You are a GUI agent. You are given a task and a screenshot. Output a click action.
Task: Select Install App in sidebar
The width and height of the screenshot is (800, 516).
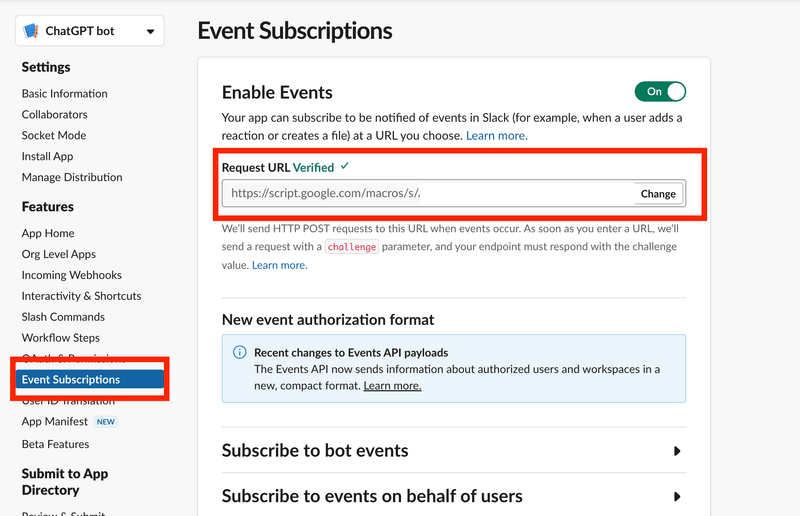tap(47, 156)
